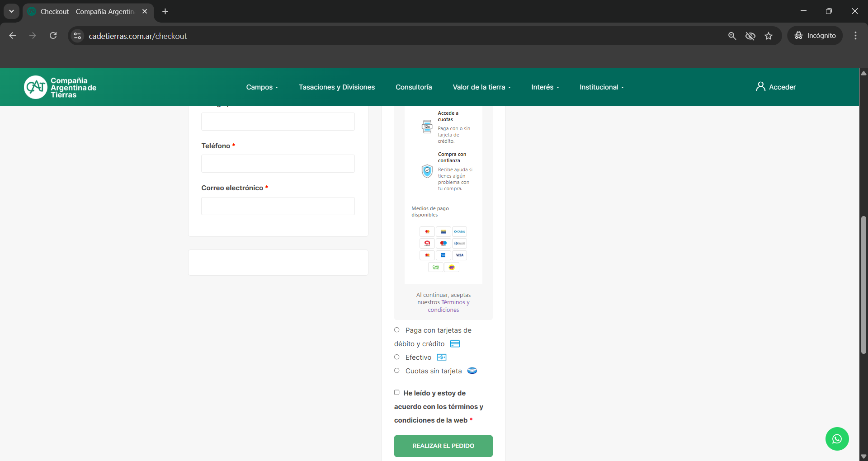The image size is (868, 461).
Task: Click the WhatsApp chat floating icon
Action: (x=837, y=439)
